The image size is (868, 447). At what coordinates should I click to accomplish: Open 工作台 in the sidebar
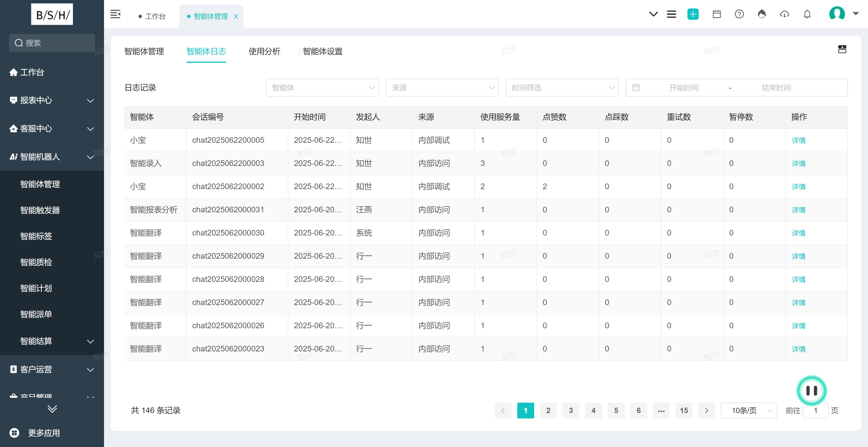52,72
